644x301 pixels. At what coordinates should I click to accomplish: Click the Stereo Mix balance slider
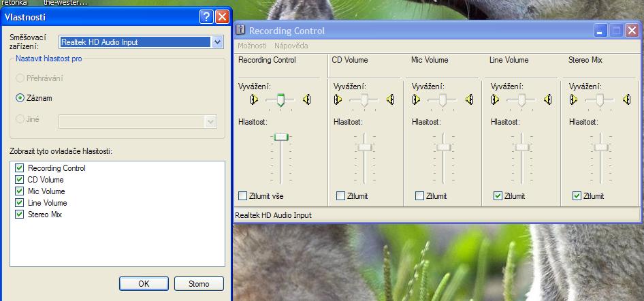pos(600,100)
